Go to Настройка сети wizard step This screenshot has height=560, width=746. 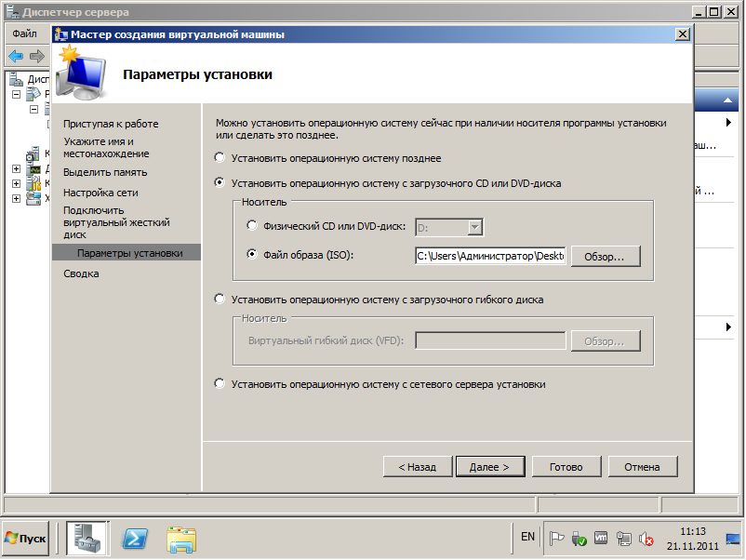point(100,193)
